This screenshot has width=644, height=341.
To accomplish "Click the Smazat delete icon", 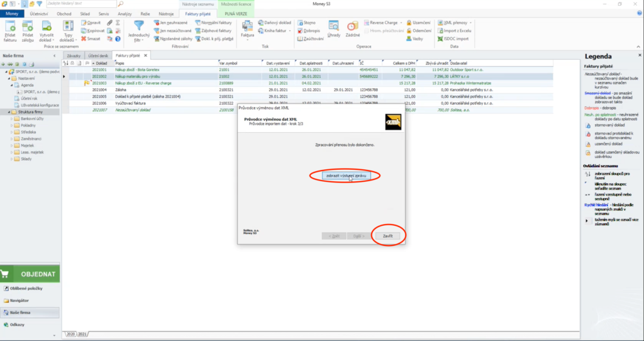I will tap(91, 38).
